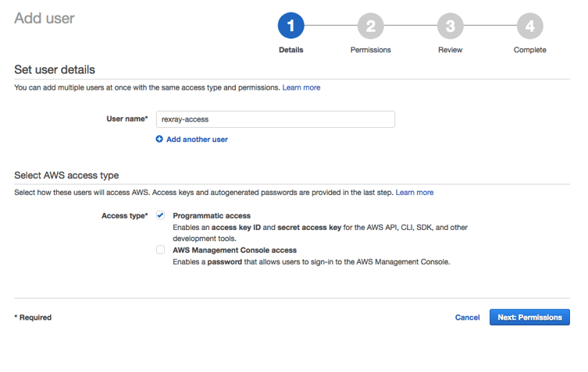This screenshot has width=588, height=372.
Task: Enable the AWS Management Console access checkbox
Action: coord(161,250)
